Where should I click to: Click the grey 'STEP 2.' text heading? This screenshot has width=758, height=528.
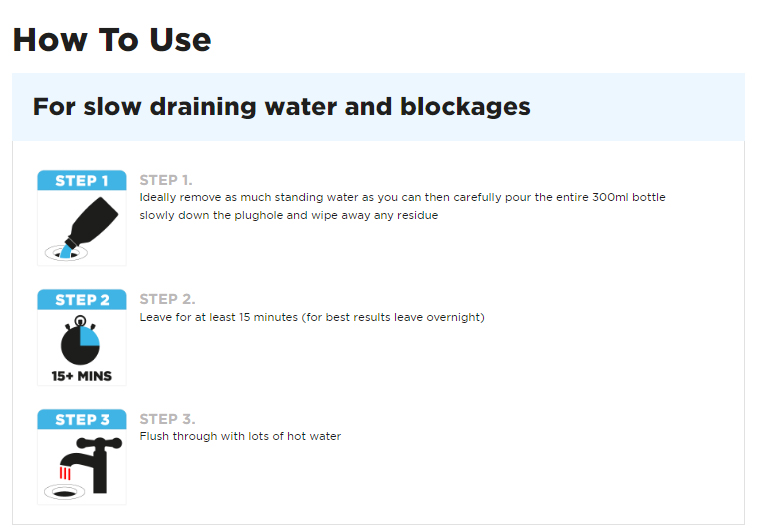[x=167, y=299]
